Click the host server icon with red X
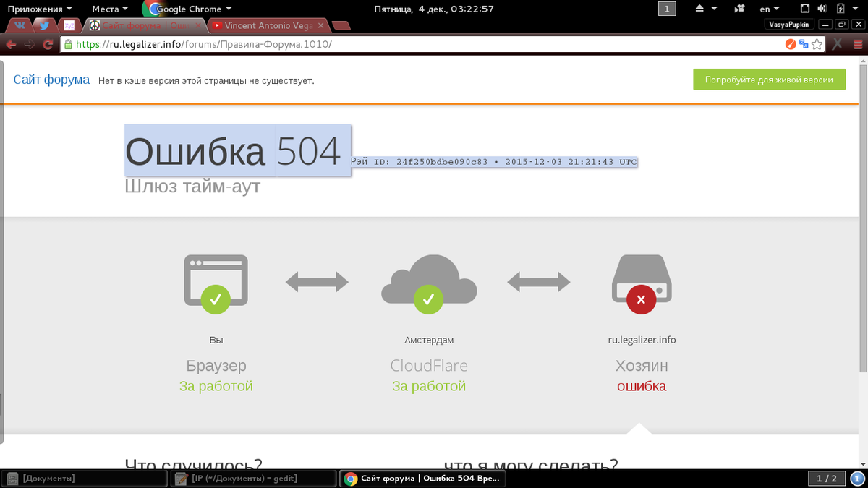 click(642, 284)
